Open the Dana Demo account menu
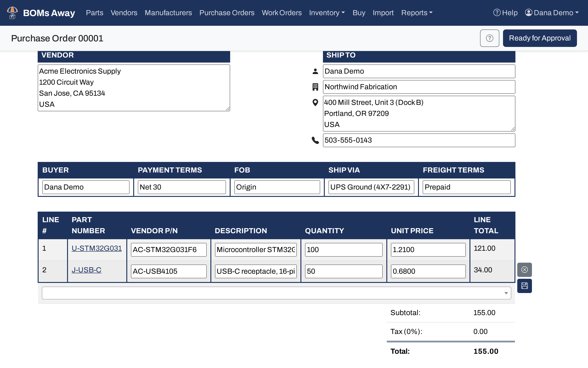The image size is (588, 368). click(552, 13)
